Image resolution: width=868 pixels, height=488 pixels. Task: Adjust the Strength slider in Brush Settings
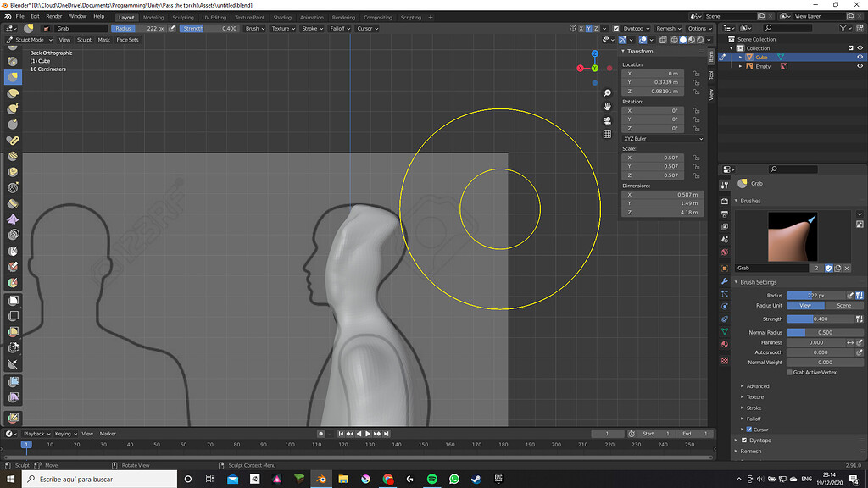click(x=821, y=319)
